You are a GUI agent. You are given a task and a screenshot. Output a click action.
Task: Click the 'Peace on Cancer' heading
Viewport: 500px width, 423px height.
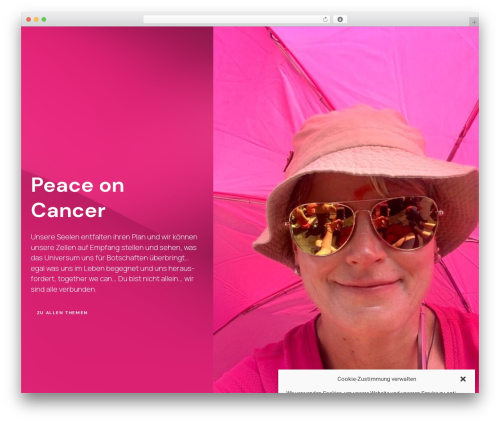click(77, 198)
